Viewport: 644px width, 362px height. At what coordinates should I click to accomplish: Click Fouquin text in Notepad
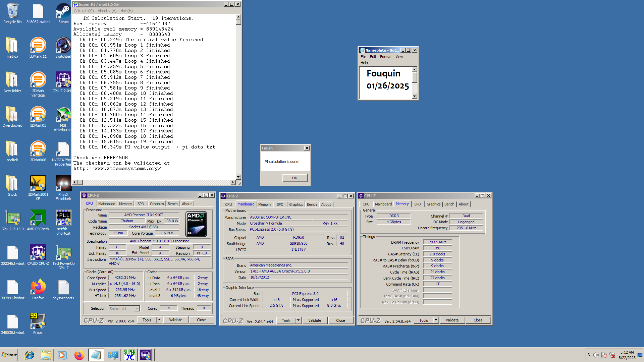(383, 73)
